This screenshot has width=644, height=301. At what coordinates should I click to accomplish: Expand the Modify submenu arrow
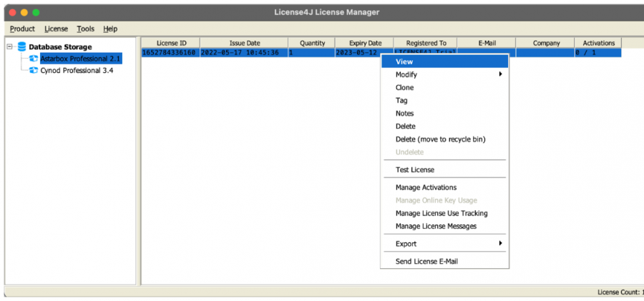[x=500, y=74]
